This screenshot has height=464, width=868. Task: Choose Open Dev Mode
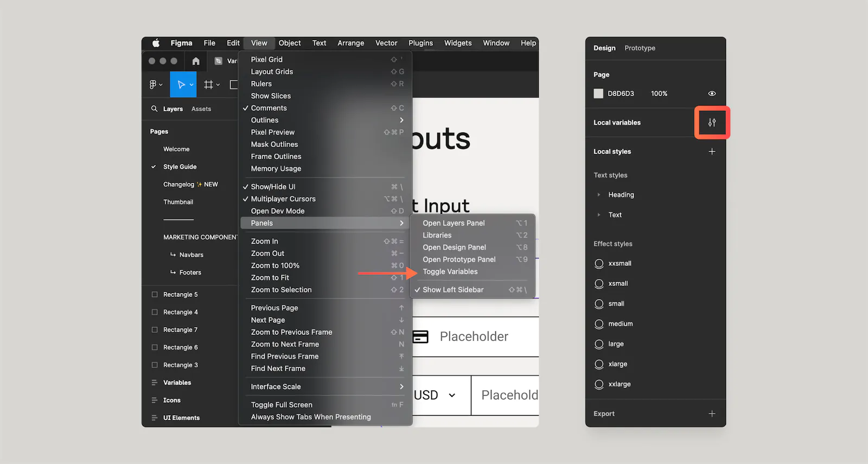pos(325,211)
